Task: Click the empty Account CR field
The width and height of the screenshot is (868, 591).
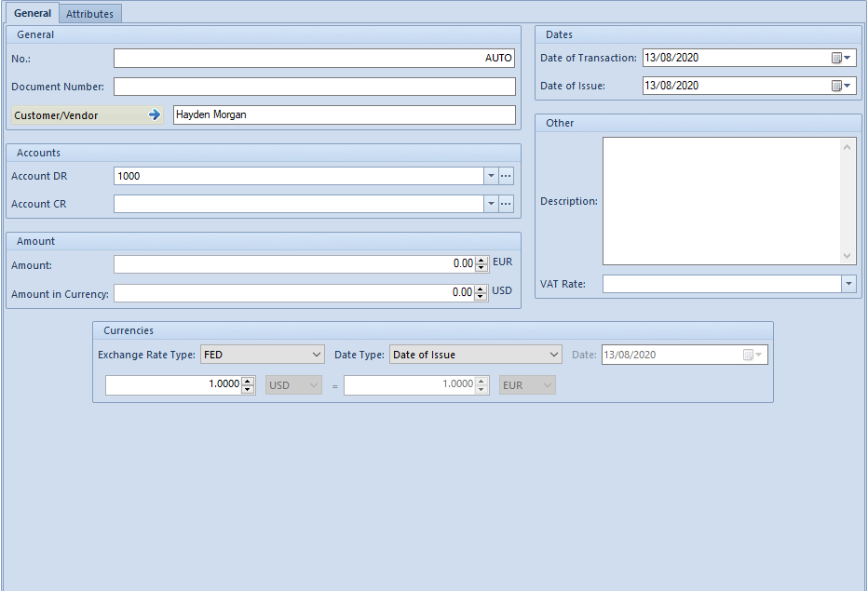Action: [x=299, y=204]
